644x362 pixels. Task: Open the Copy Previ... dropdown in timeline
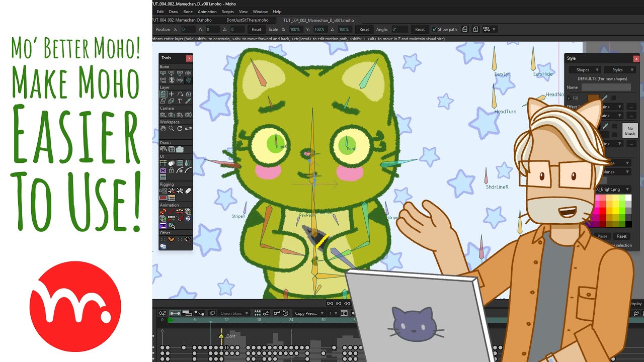tap(309, 313)
